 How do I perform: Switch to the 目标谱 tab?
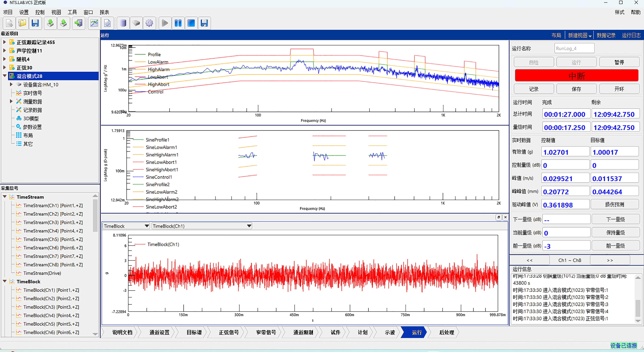coord(194,332)
